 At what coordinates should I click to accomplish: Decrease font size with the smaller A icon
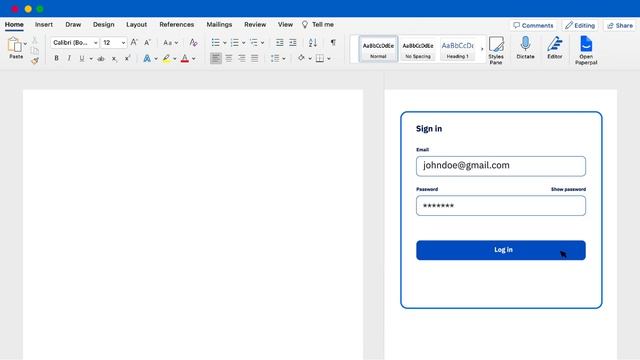click(147, 42)
